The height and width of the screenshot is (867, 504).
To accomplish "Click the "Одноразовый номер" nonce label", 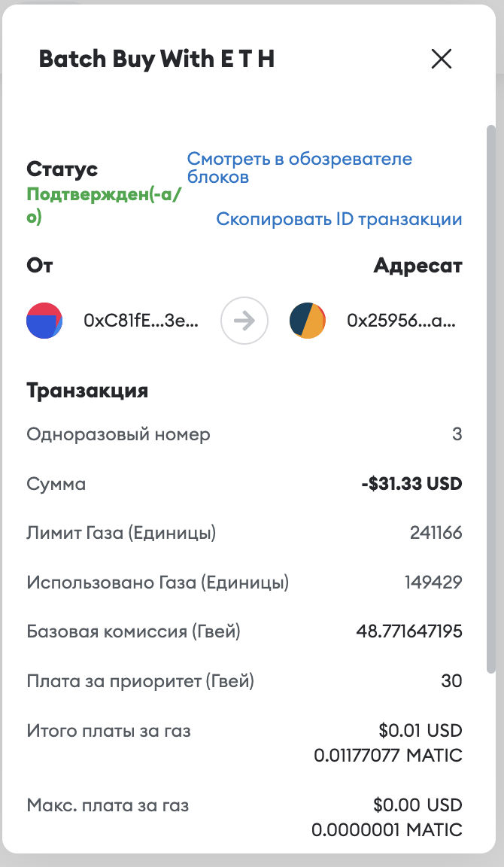I will (119, 434).
